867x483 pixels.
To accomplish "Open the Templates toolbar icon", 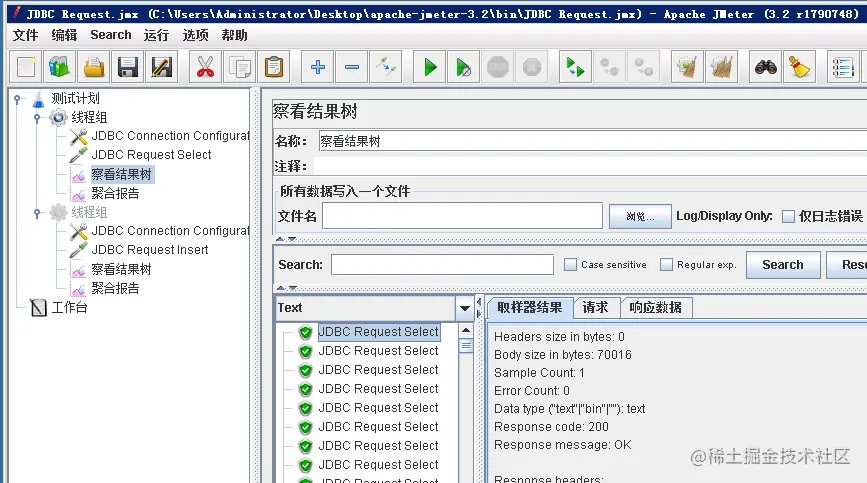I will pyautogui.click(x=60, y=67).
